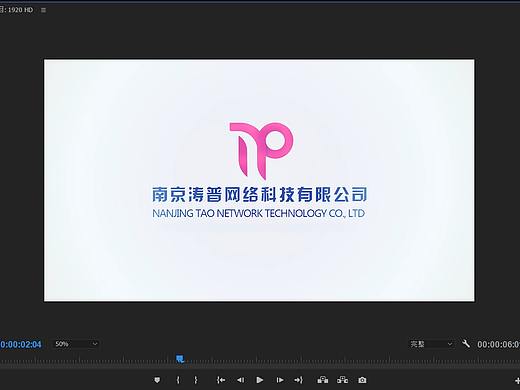Click the blue playhead on time ruler
This screenshot has width=520, height=390.
180,359
